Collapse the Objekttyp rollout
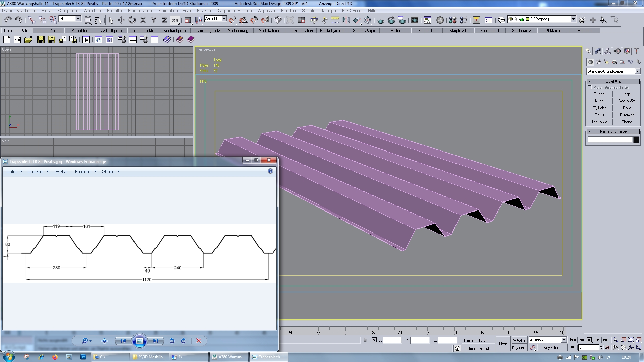This screenshot has height=362, width=644. coord(613,81)
